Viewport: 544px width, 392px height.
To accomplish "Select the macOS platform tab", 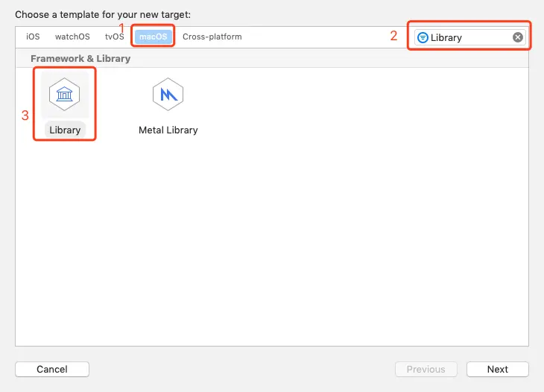I will pyautogui.click(x=153, y=37).
